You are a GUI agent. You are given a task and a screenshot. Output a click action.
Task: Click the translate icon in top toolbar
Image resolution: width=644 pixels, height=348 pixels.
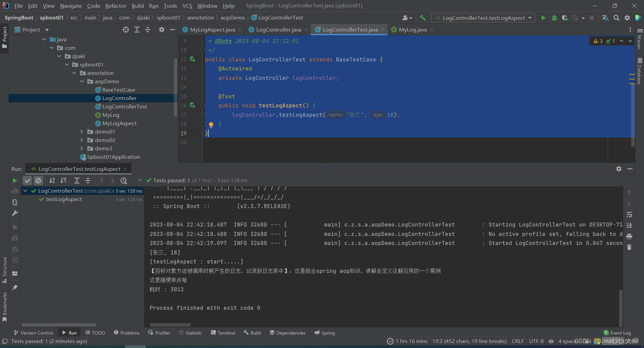(x=605, y=18)
